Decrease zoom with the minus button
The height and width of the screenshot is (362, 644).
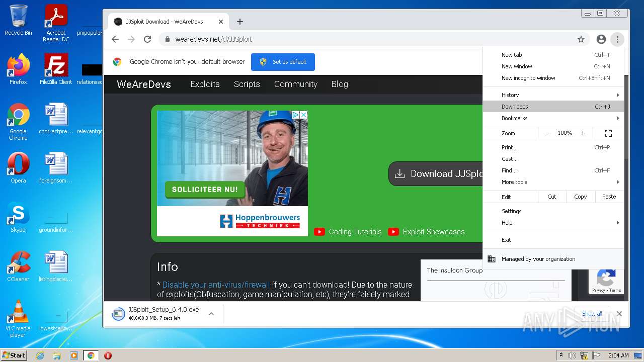(x=547, y=133)
